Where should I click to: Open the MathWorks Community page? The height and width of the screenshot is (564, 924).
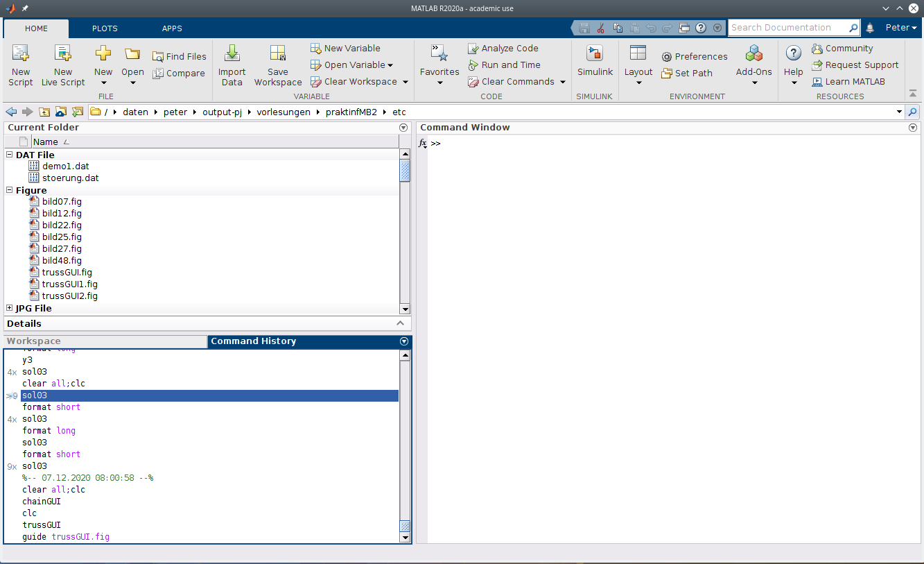click(x=847, y=48)
